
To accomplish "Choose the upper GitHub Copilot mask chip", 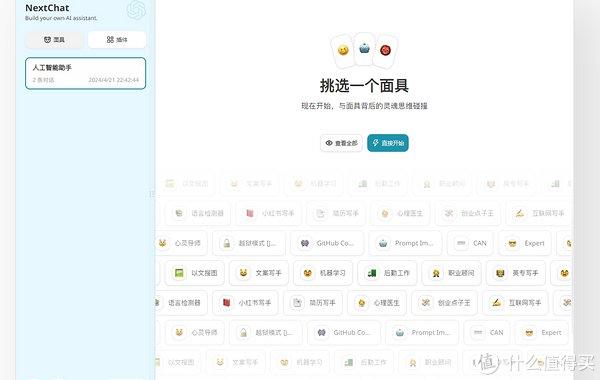I will click(x=327, y=243).
